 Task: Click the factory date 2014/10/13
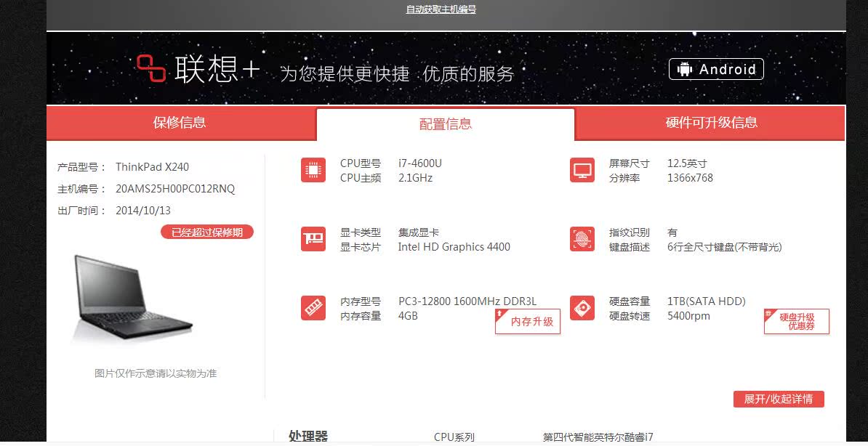[142, 210]
